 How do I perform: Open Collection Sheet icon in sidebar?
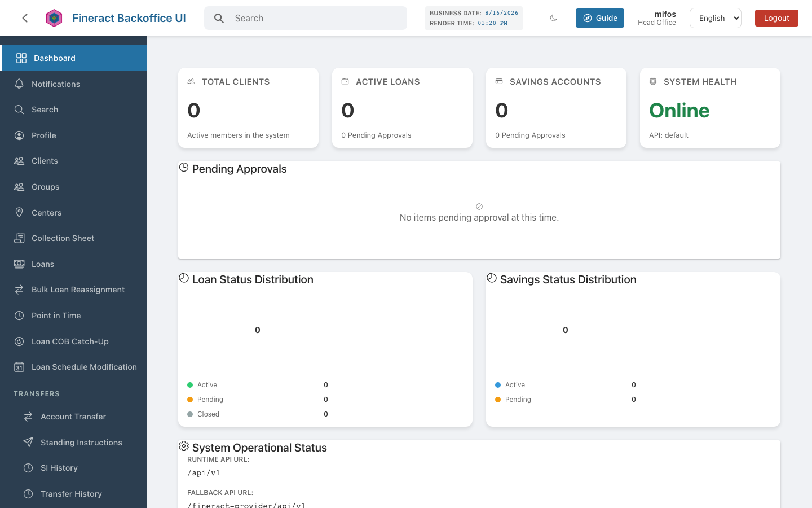[19, 238]
